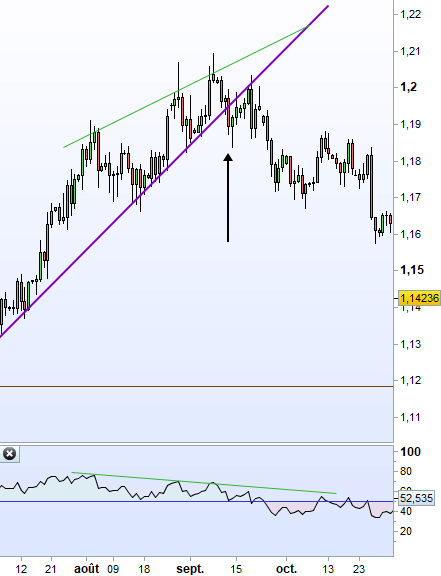Click date label 09 on time axis
The width and height of the screenshot is (441, 576).
click(113, 569)
